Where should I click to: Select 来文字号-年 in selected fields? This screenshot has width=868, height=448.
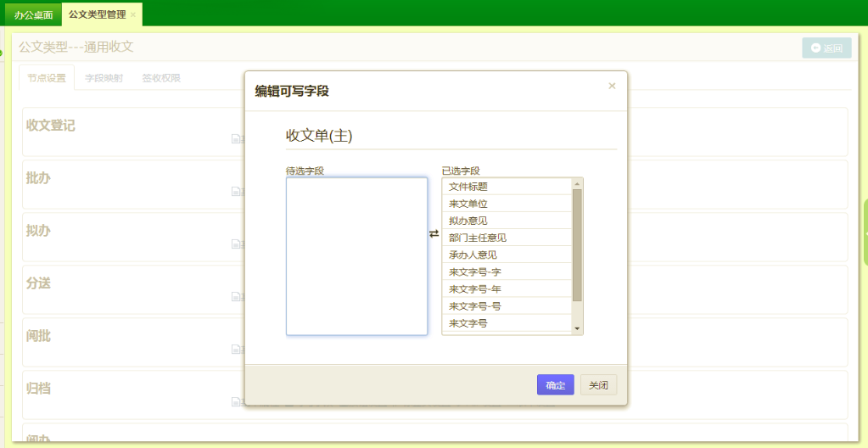pos(474,289)
